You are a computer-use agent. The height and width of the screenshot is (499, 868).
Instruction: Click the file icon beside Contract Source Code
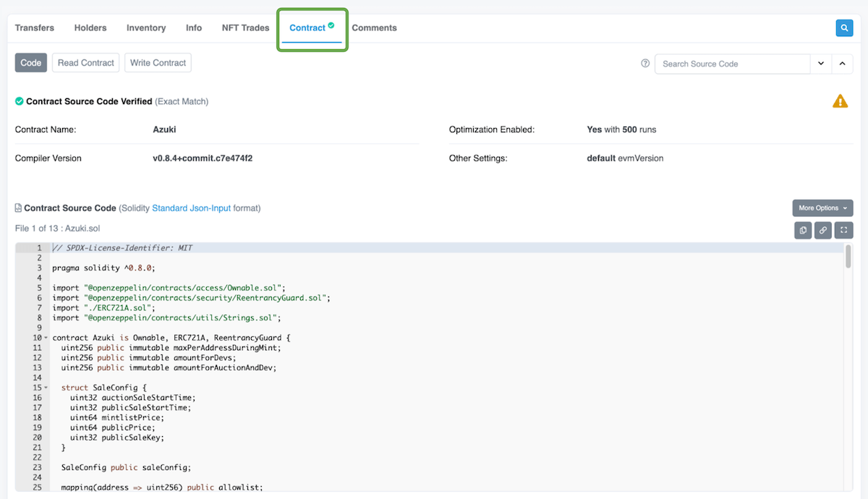pos(18,208)
